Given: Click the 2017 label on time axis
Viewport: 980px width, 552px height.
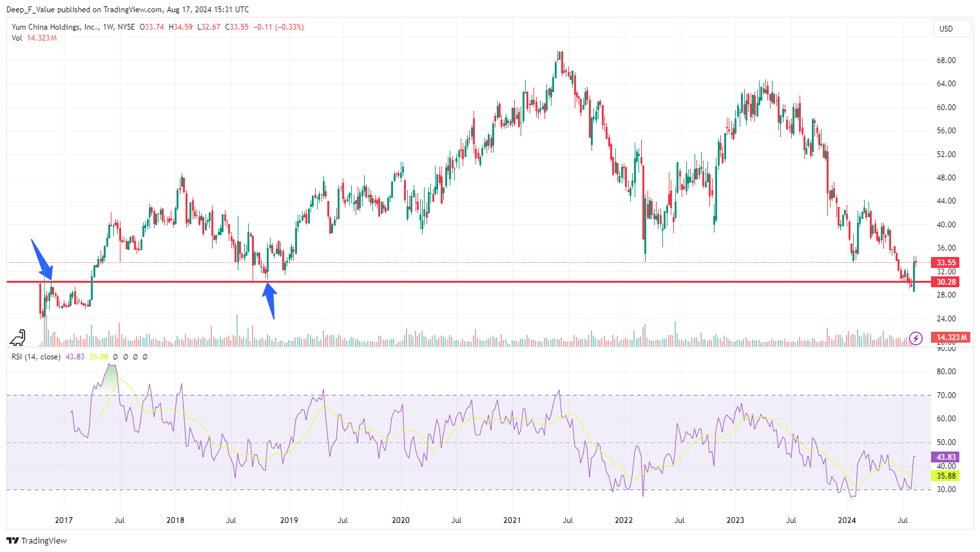Looking at the screenshot, I should point(64,520).
